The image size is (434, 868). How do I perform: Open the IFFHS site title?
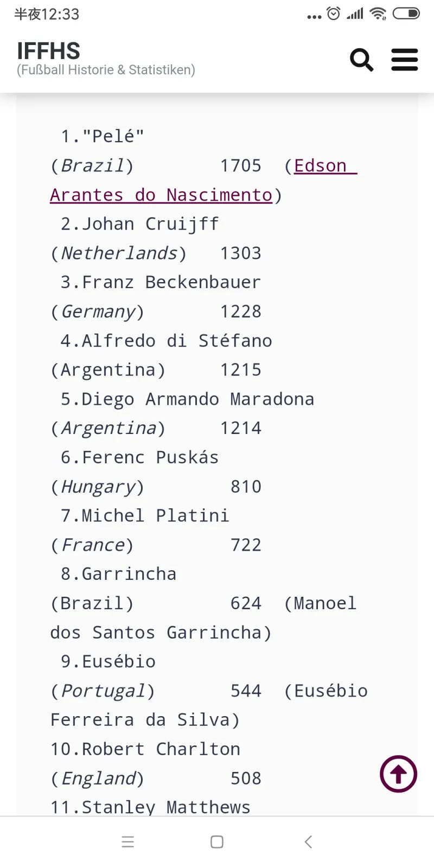tap(49, 51)
